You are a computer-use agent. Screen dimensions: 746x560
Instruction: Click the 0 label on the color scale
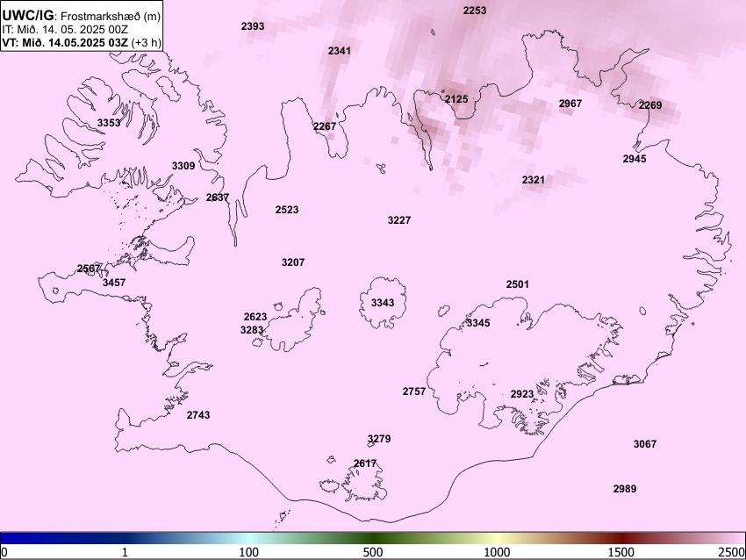point(4,552)
